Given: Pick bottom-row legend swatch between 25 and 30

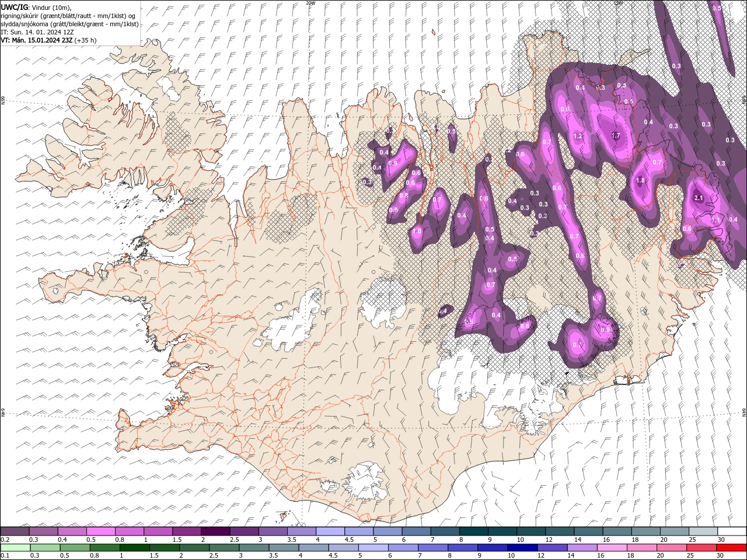Looking at the screenshot, I should [x=701, y=548].
